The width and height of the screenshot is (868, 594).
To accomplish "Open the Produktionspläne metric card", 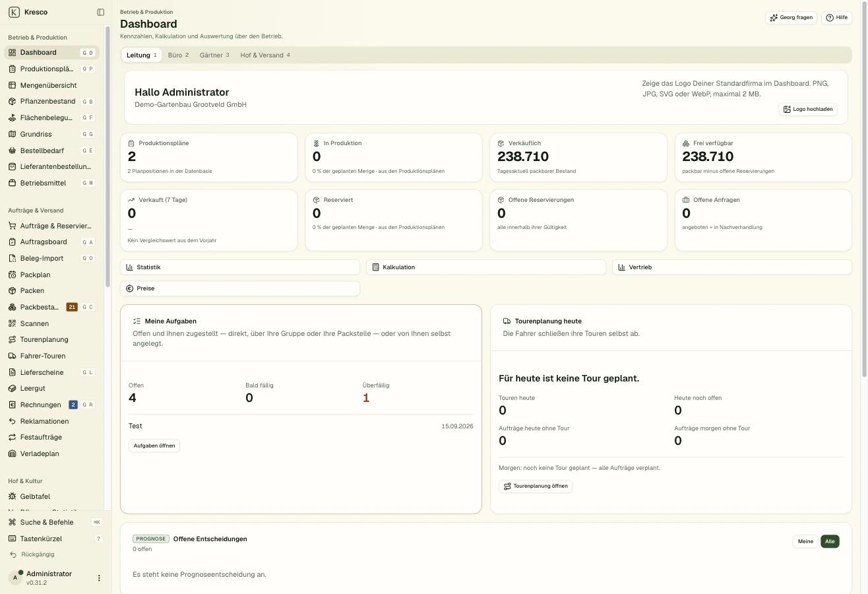I will [209, 157].
